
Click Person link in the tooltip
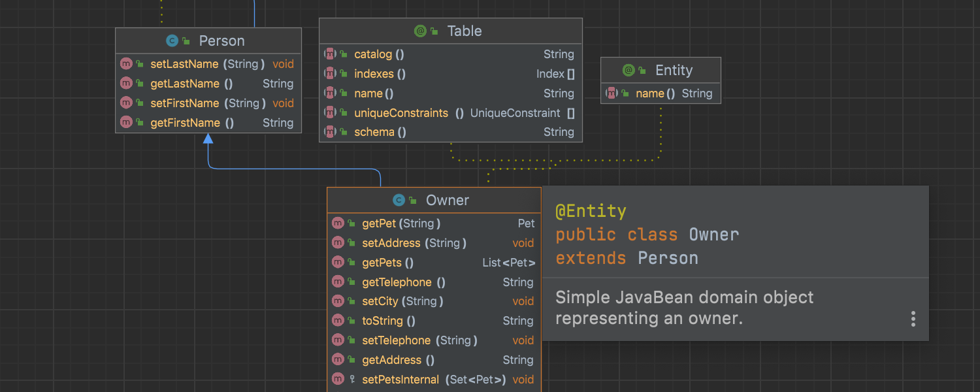tap(668, 258)
